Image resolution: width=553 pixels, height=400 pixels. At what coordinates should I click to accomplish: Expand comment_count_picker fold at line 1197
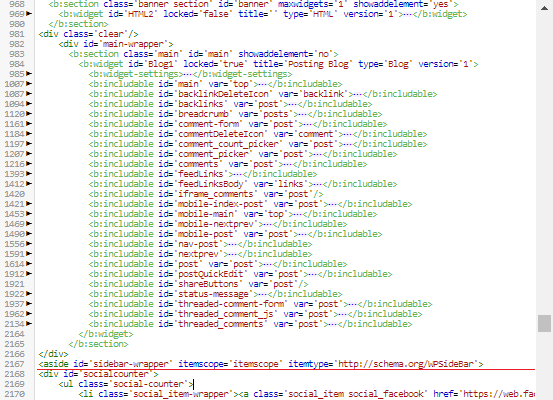pos(29,144)
